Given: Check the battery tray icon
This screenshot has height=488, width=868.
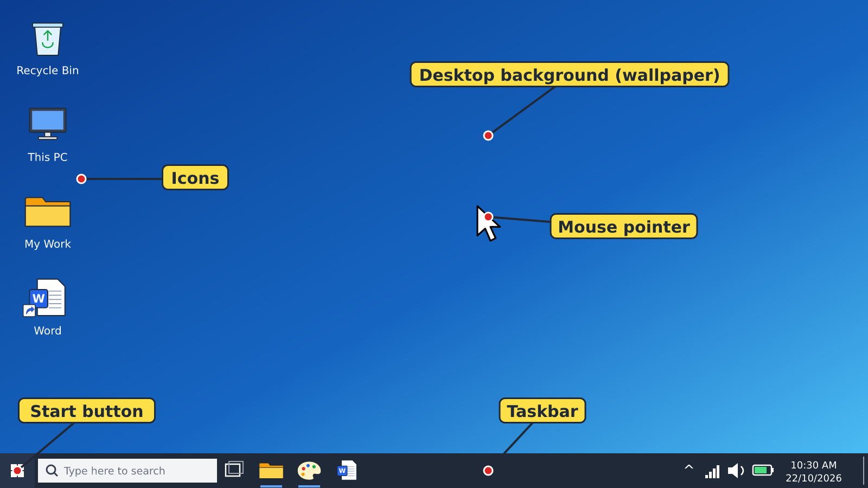Looking at the screenshot, I should pos(763,470).
